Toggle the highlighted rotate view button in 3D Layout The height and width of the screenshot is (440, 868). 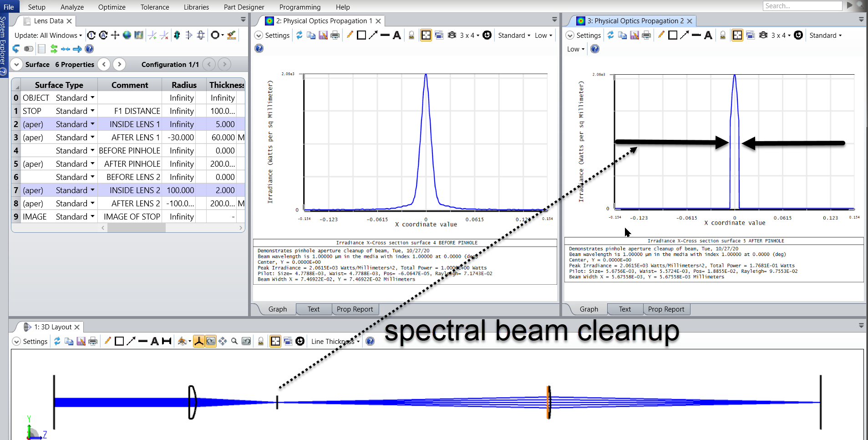tap(211, 341)
